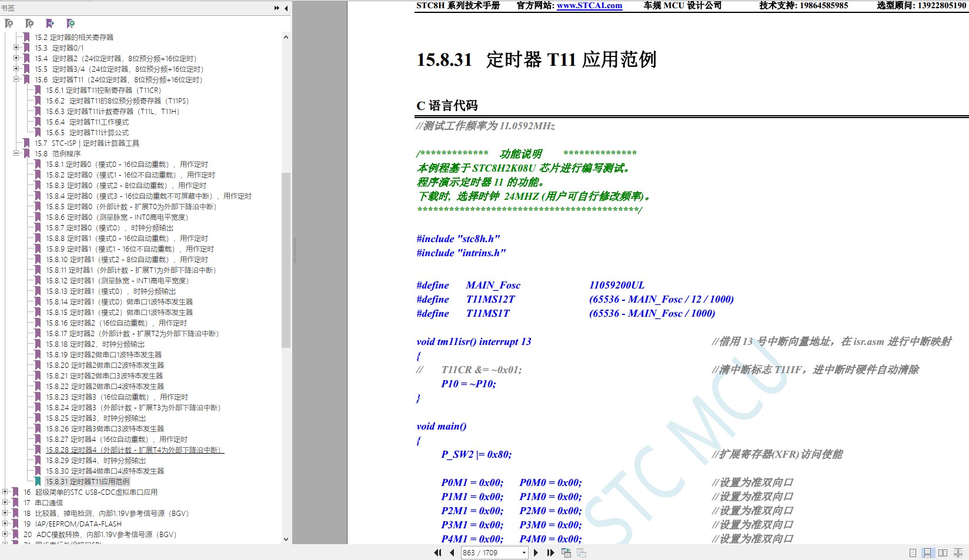Collapse bookmark 15.8 范例程序
The height and width of the screenshot is (560, 969).
tap(16, 153)
